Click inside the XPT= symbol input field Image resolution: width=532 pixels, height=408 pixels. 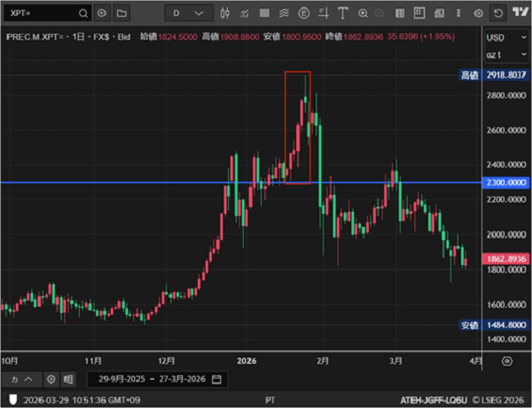click(40, 13)
